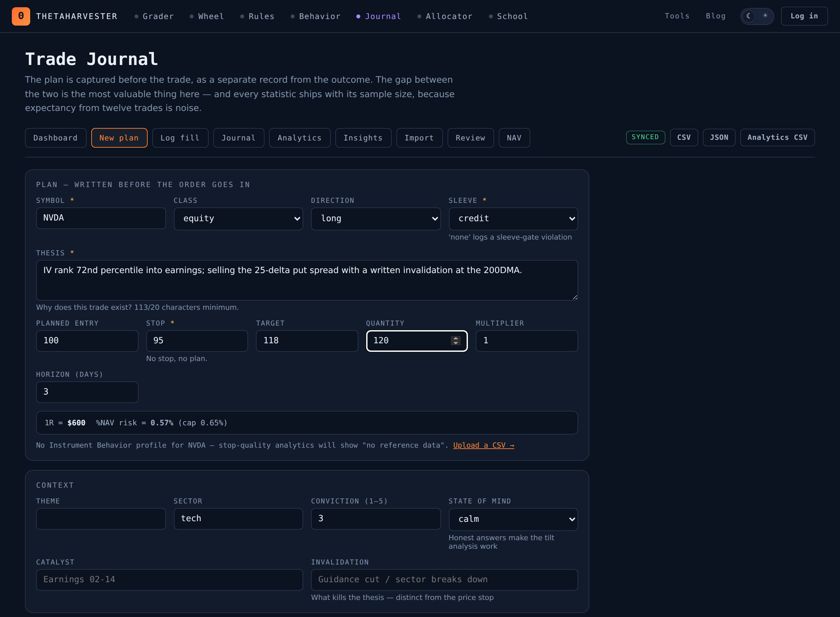This screenshot has width=840, height=617.
Task: Click the Catalyst input field
Action: (x=169, y=579)
